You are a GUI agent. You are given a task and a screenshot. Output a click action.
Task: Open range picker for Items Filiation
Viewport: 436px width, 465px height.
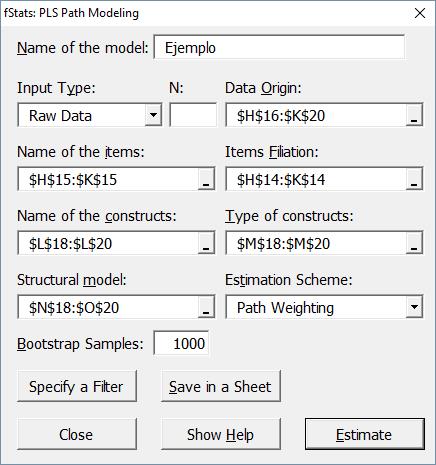414,179
